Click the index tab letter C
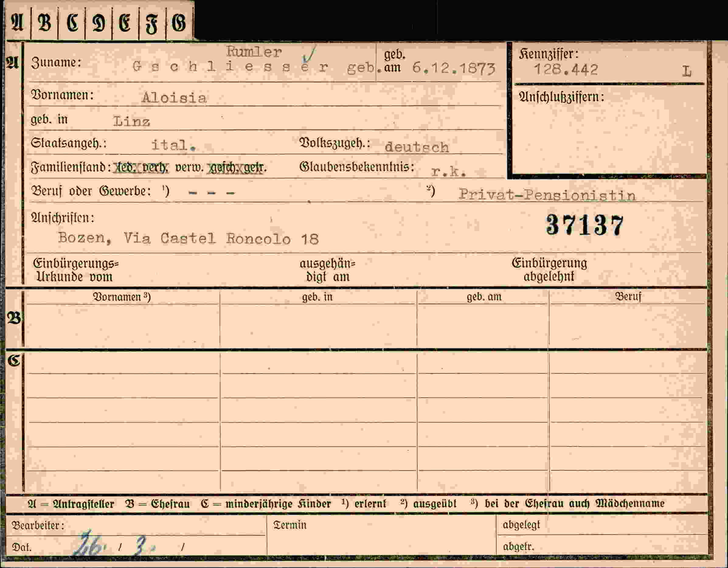Image resolution: width=728 pixels, height=568 pixels. 72,23
